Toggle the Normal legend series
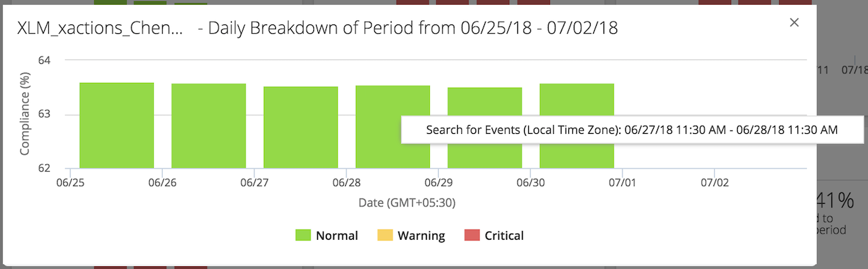The image size is (868, 269). (x=326, y=236)
